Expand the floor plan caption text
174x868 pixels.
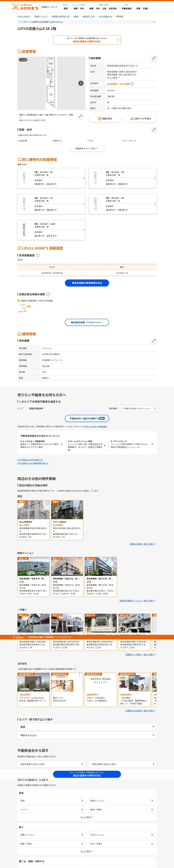[20, 118]
